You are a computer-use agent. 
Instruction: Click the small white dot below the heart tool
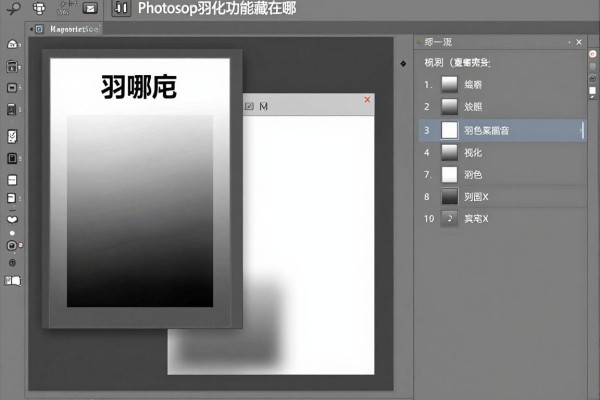tap(12, 233)
